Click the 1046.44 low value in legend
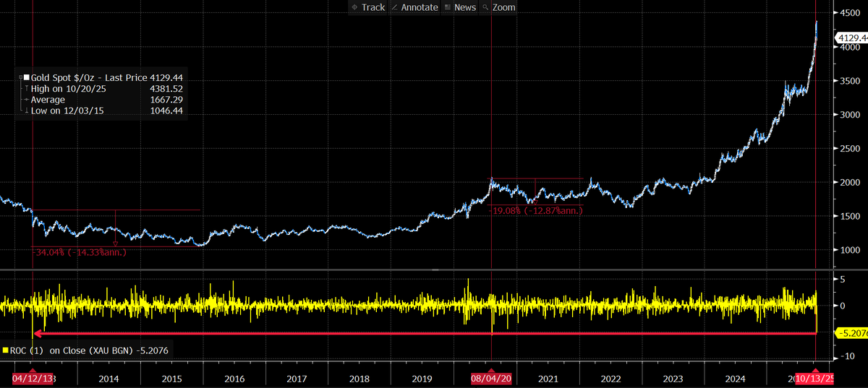 click(x=166, y=111)
